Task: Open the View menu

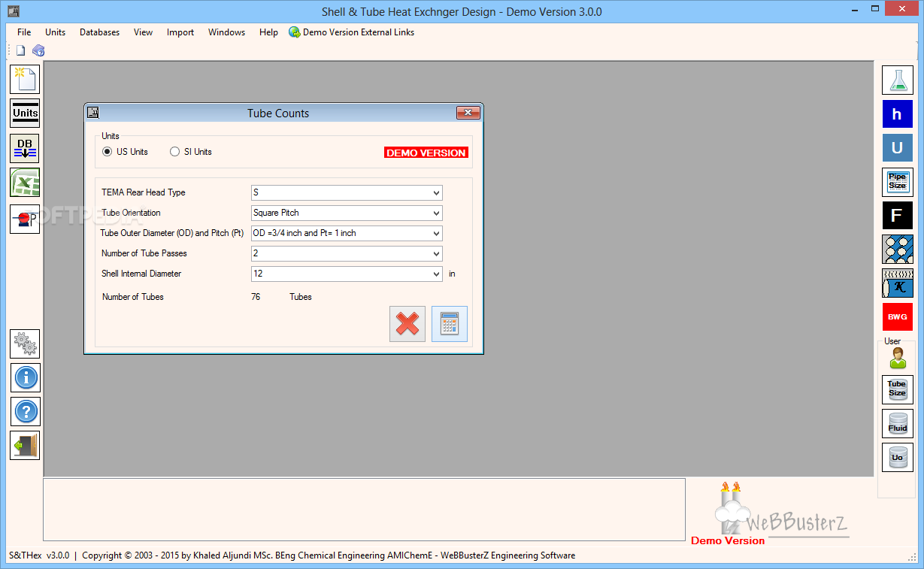Action: (x=143, y=32)
